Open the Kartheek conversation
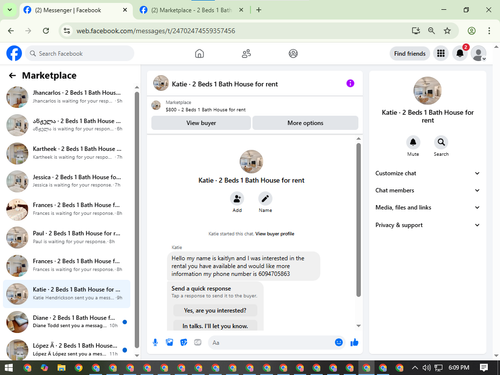This screenshot has height=375, width=500. tap(67, 153)
